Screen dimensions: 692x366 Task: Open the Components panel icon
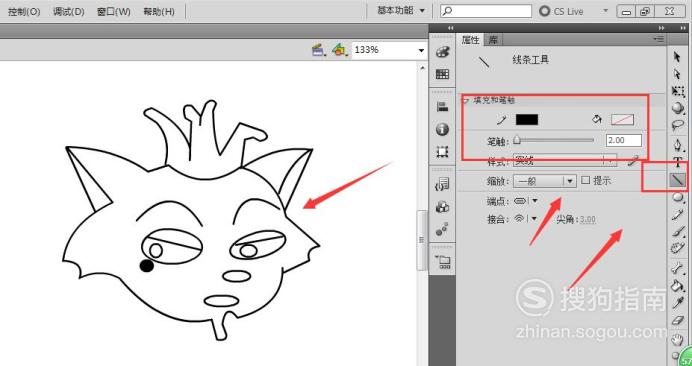(x=442, y=207)
